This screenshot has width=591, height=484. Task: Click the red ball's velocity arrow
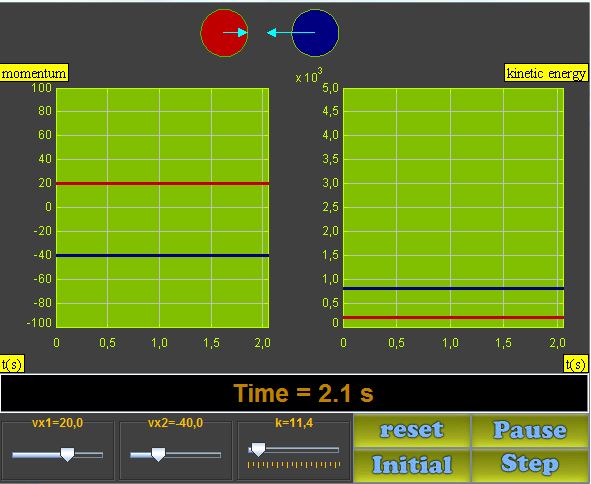point(235,33)
